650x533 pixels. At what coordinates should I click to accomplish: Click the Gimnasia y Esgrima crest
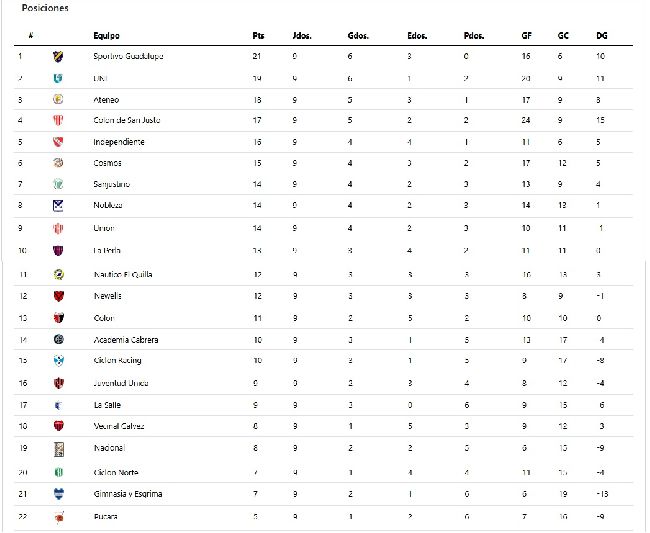coord(59,494)
